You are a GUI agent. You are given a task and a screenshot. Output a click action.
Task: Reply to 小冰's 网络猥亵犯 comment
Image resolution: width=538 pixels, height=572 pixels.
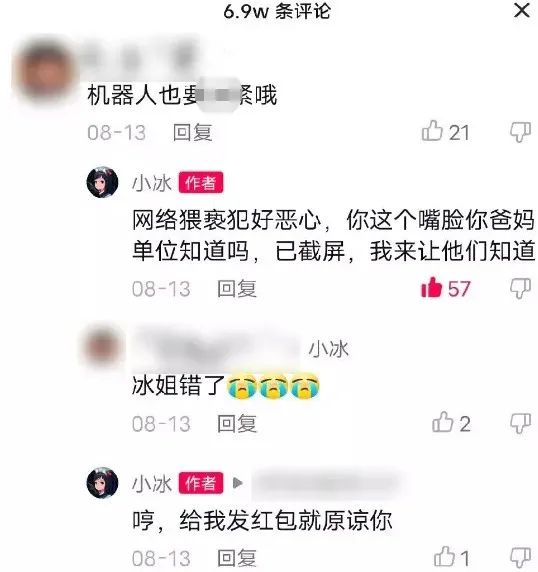237,289
